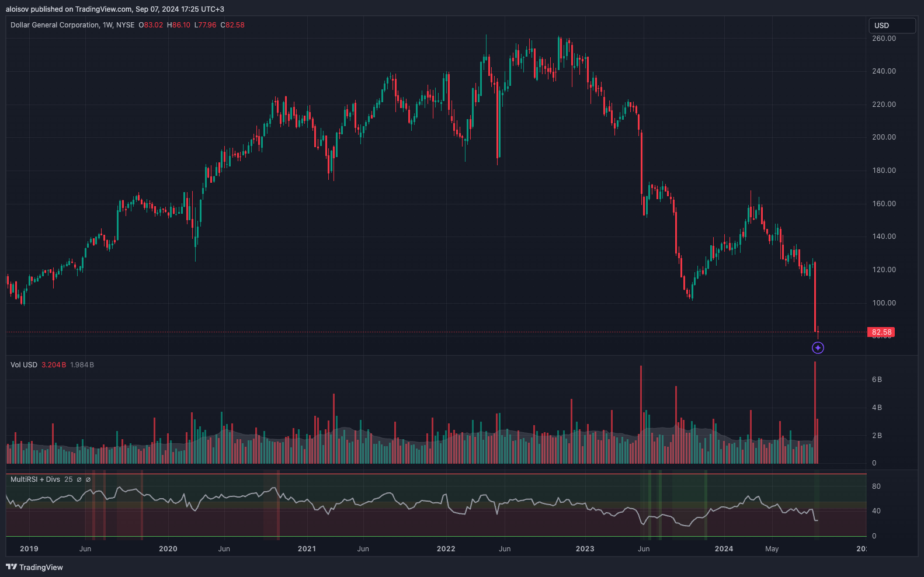Open the USD currency selector
The width and height of the screenshot is (924, 577).
892,26
